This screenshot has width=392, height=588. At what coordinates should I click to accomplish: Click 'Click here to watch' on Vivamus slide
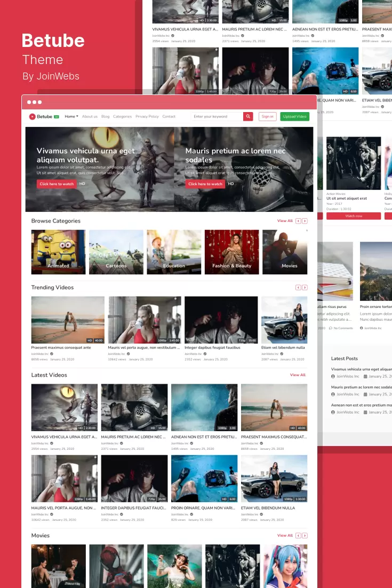57,184
